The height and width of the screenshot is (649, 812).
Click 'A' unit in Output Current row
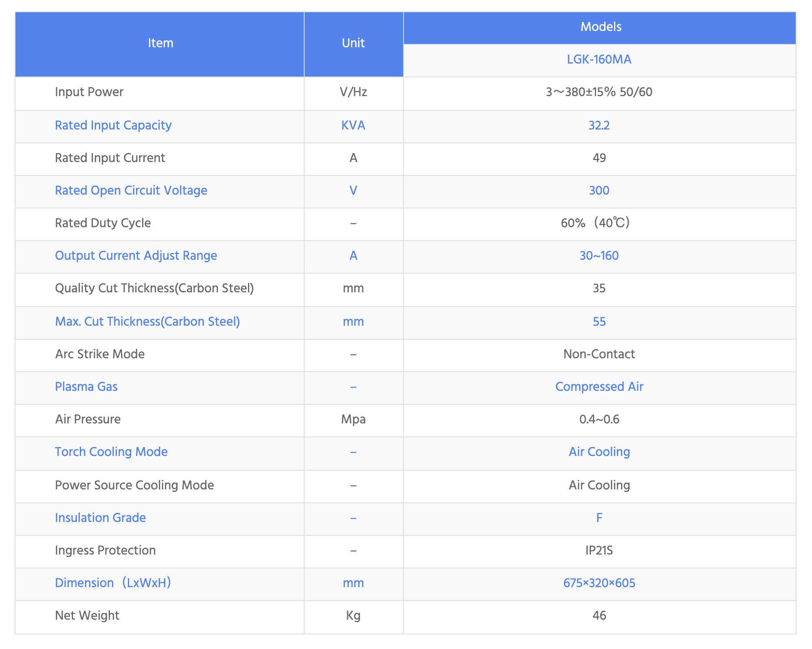[x=353, y=256]
